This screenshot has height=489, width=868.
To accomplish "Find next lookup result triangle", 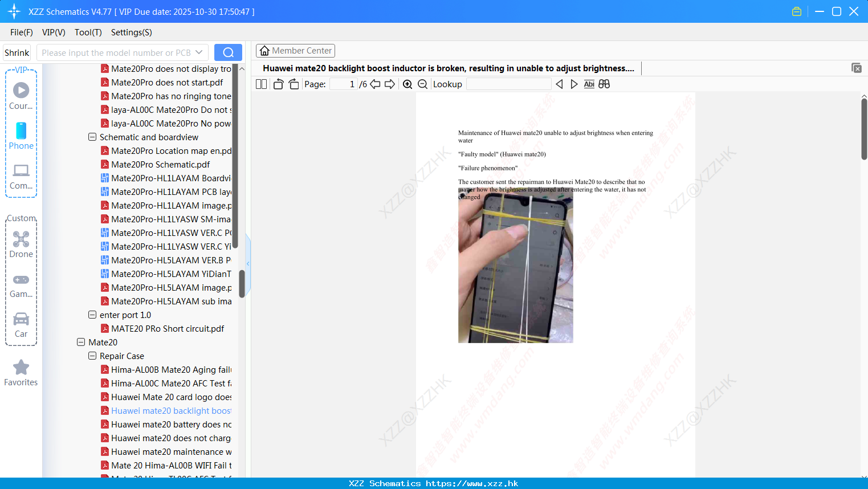I will coord(574,84).
